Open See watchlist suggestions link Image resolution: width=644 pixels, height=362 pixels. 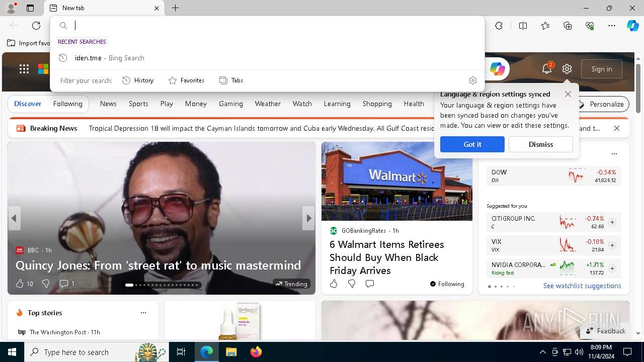[x=582, y=286]
